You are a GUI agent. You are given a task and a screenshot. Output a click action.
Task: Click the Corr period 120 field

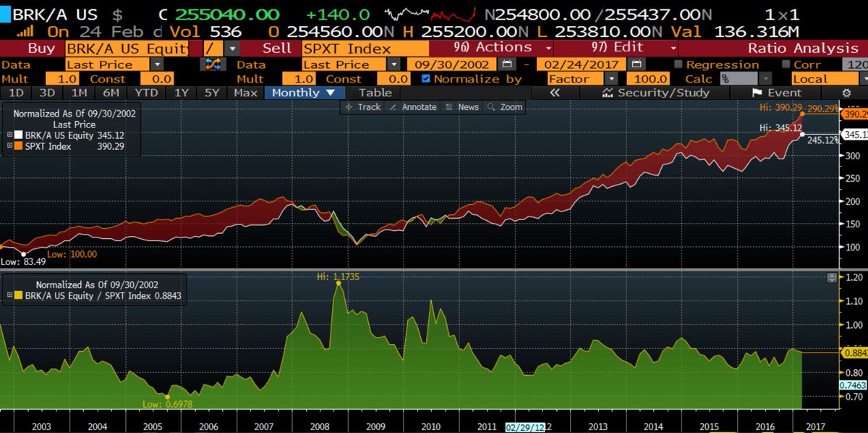pos(855,64)
